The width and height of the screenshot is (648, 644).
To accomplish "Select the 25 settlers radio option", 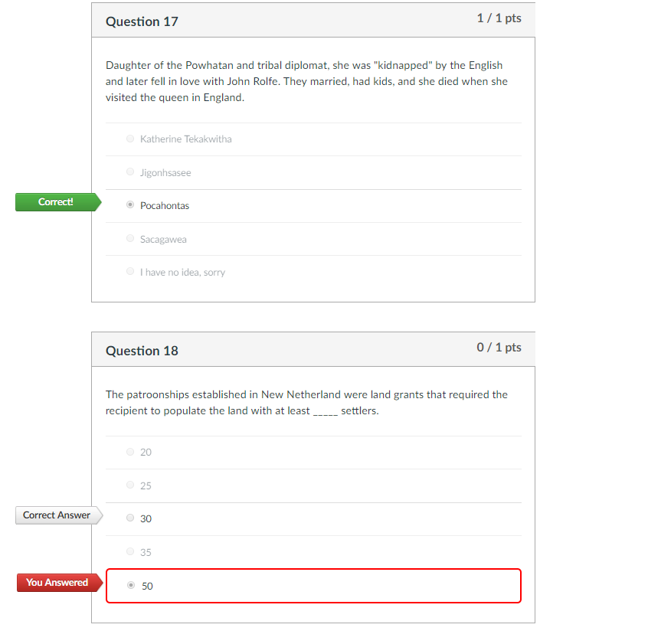I will [130, 485].
